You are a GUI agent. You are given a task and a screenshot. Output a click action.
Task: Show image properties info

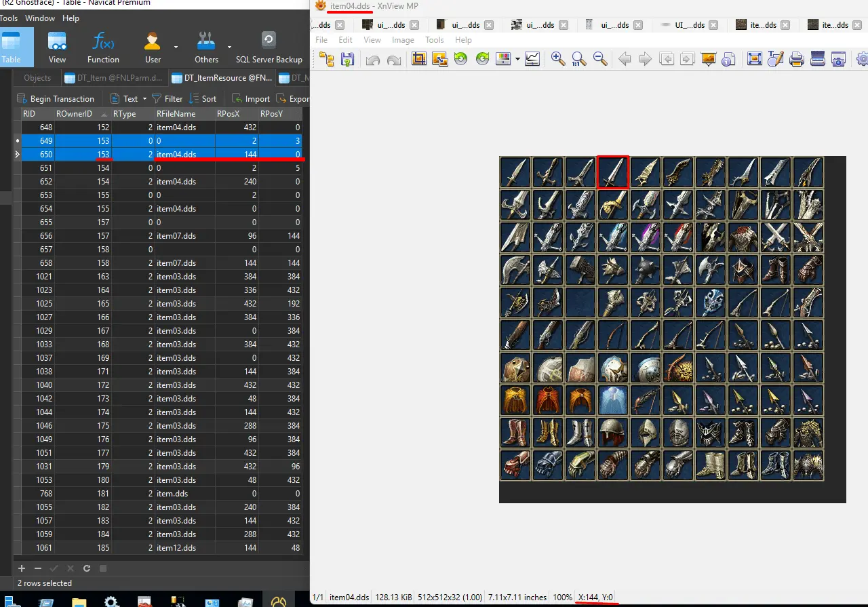coord(729,59)
